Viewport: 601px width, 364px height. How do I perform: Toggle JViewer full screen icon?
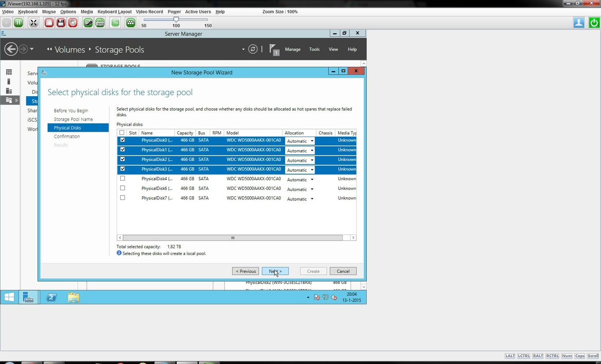click(34, 22)
